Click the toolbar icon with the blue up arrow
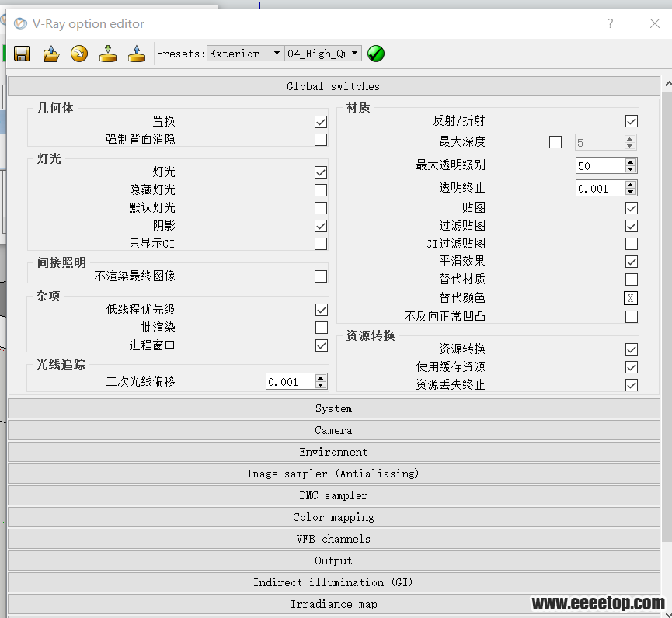This screenshot has width=672, height=618. click(137, 54)
